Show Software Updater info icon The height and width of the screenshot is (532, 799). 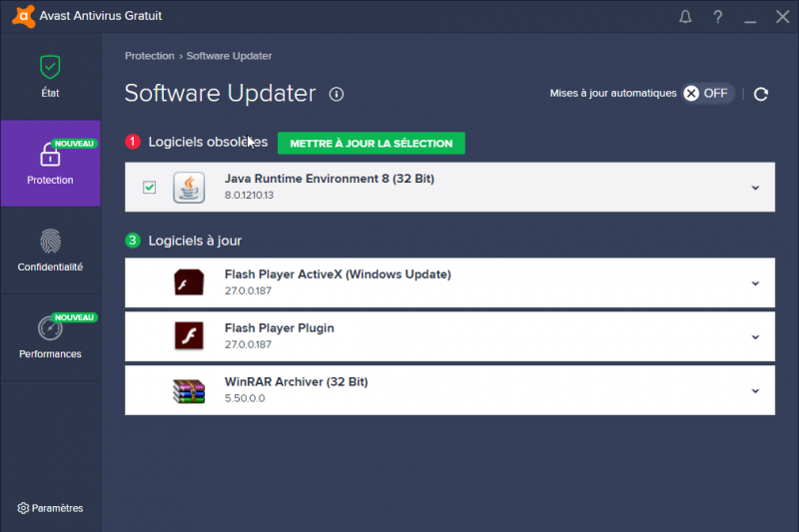(337, 94)
